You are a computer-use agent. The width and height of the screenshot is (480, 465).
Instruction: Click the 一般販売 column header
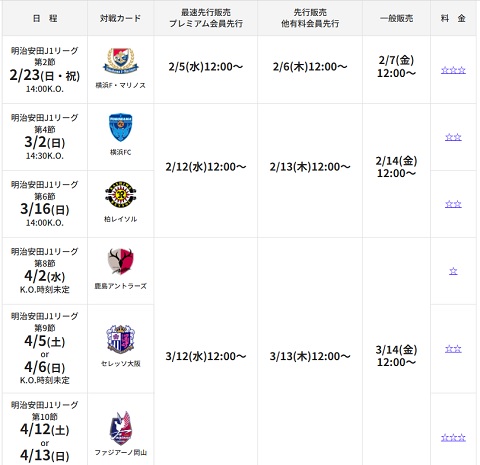(396, 18)
